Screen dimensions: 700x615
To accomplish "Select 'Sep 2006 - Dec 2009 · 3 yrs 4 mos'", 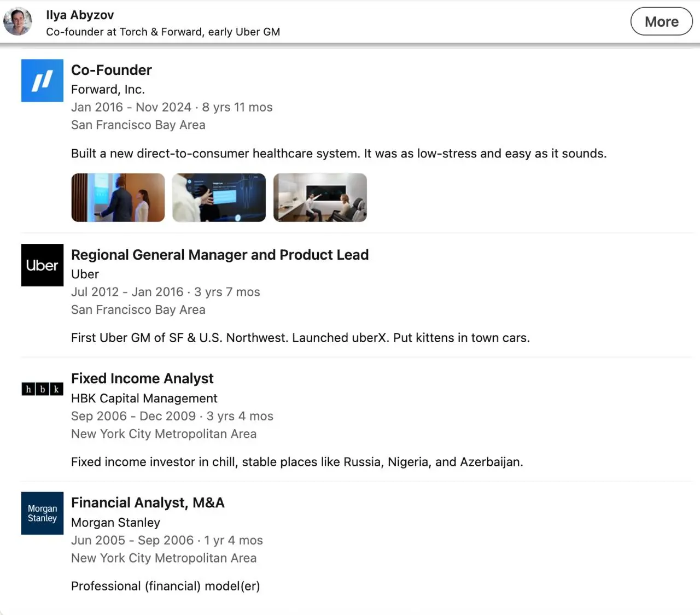I will point(172,416).
